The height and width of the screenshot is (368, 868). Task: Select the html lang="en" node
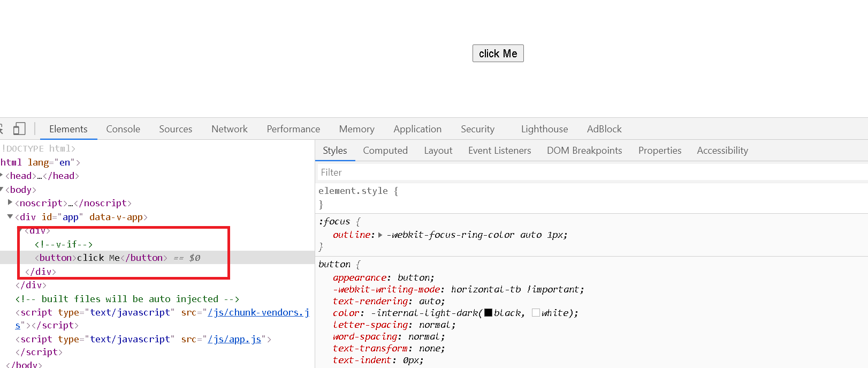point(40,162)
